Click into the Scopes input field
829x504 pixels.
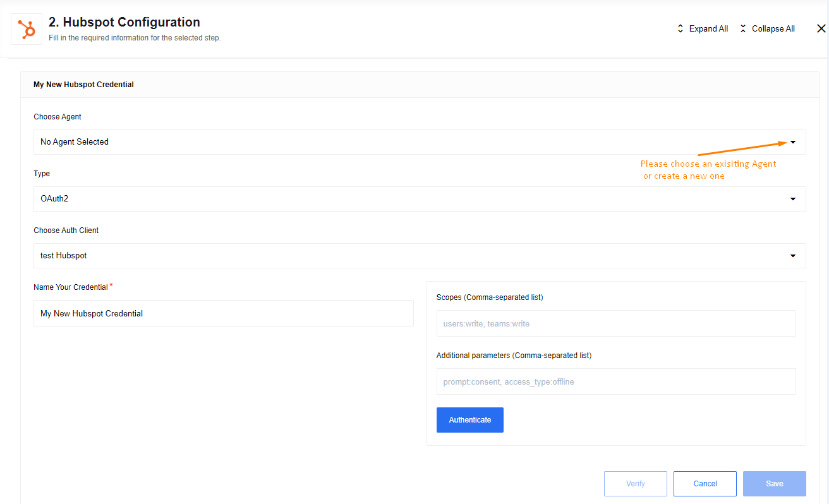616,323
